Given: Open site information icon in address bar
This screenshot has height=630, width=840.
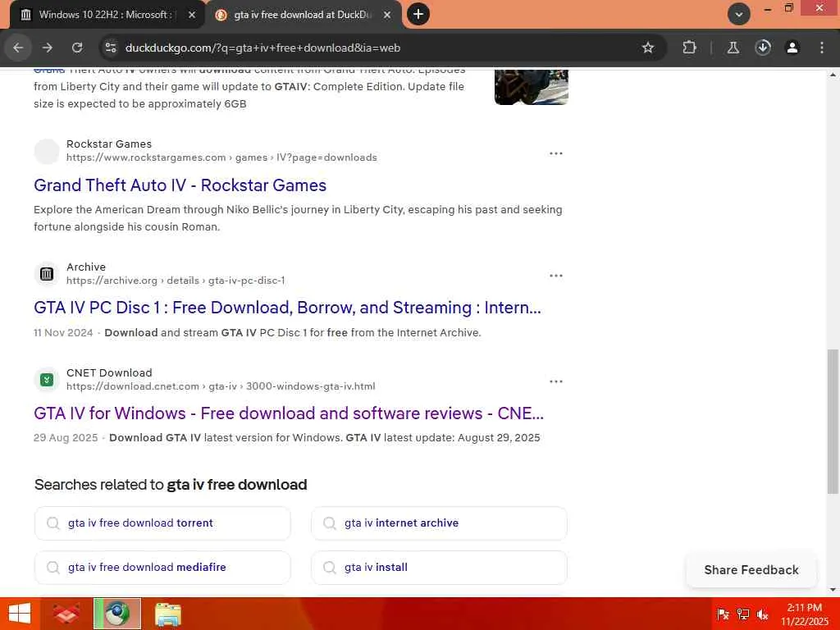Looking at the screenshot, I should (x=111, y=48).
